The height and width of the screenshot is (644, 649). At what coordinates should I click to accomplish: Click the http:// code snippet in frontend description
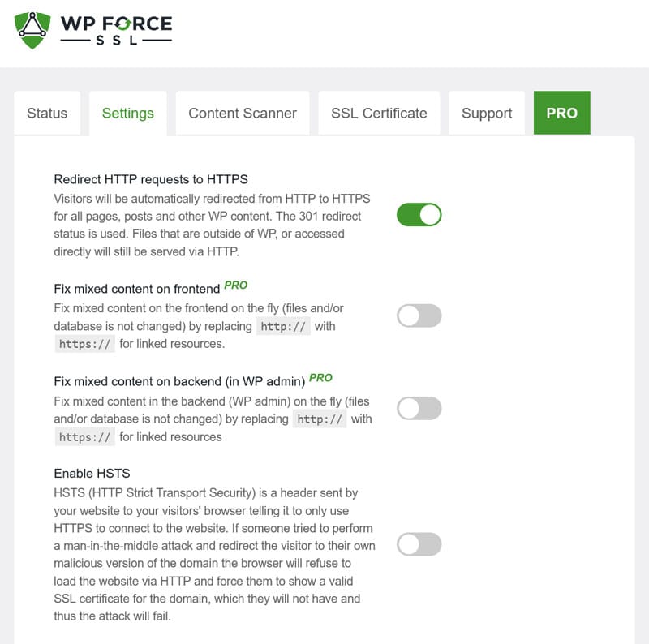coord(283,326)
